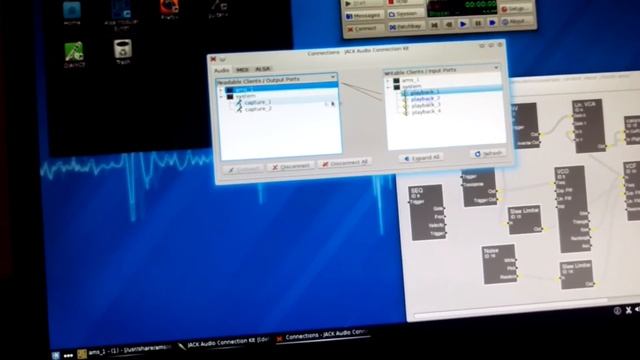Click the transport play icon
Viewport: 640px width, 360px height.
point(463,24)
